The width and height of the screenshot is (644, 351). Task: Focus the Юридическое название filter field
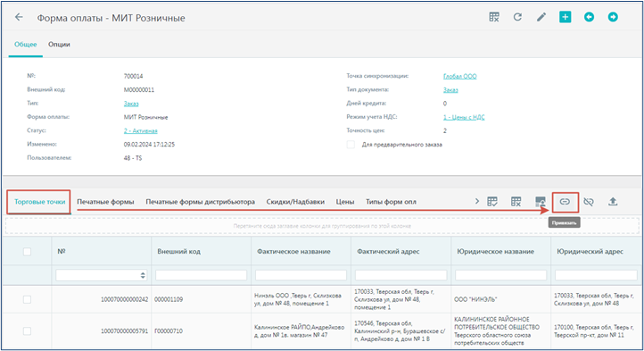501,275
